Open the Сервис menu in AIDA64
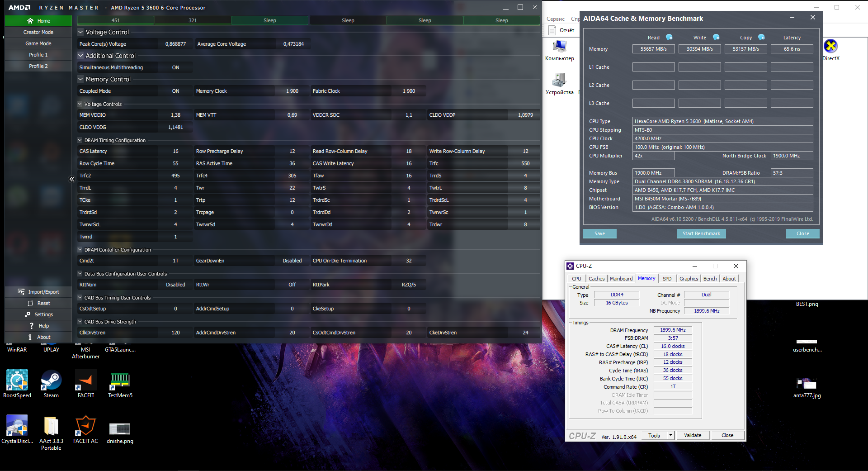868x471 pixels. (x=556, y=19)
